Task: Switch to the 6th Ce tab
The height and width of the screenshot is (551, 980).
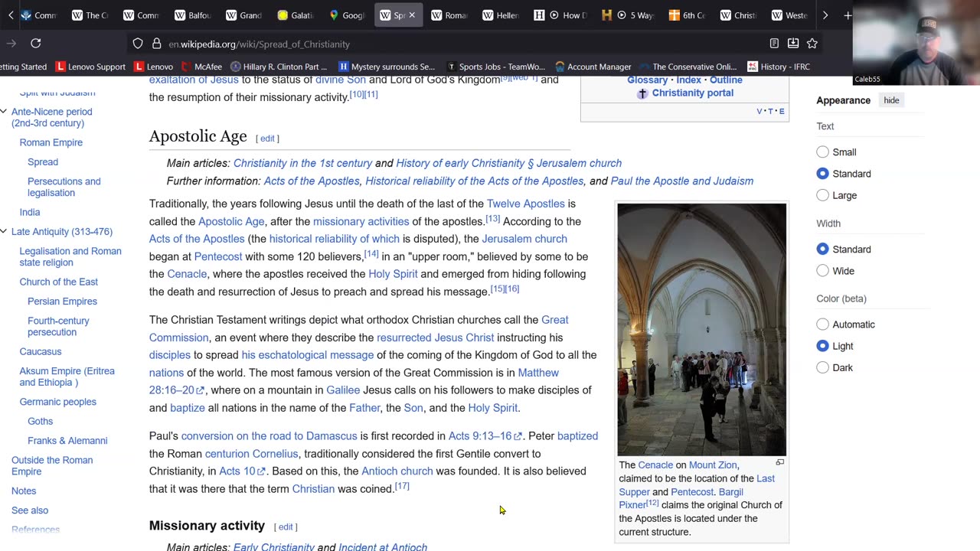Action: click(686, 15)
